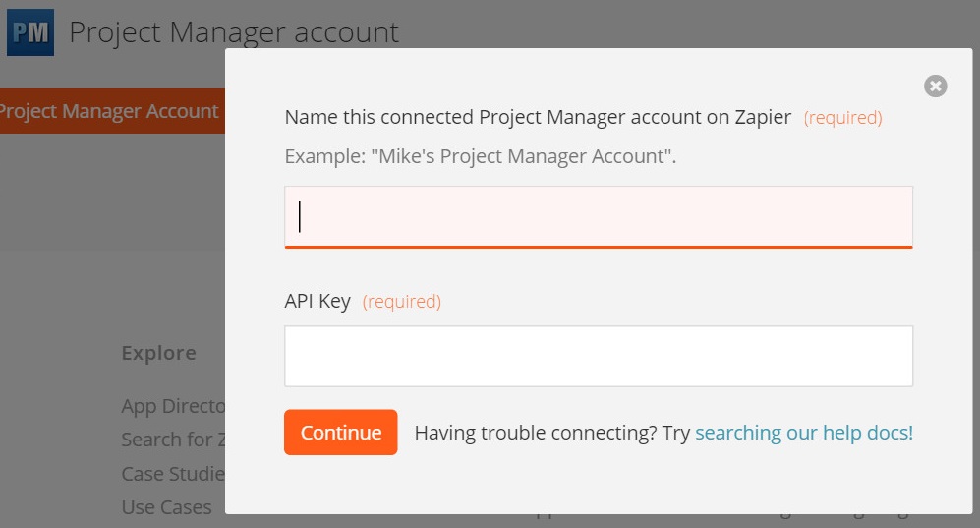The height and width of the screenshot is (528, 980).
Task: Click the PM Project Manager logo icon
Action: click(30, 32)
